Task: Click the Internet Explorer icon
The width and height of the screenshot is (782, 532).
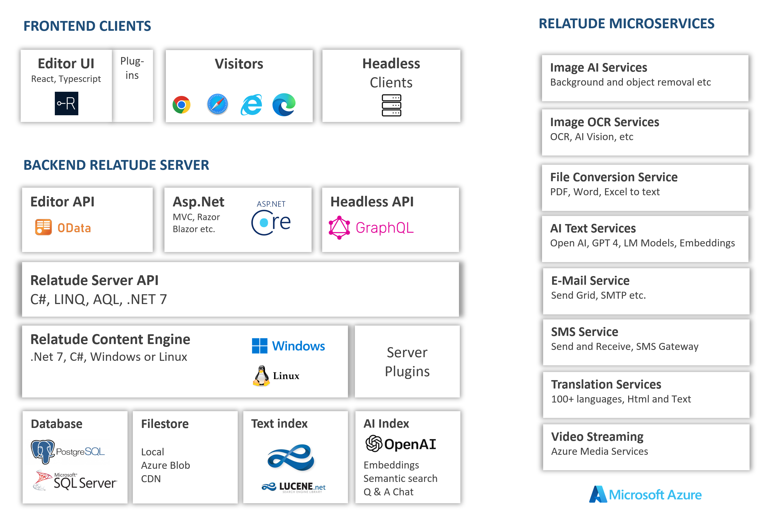Action: (x=251, y=105)
